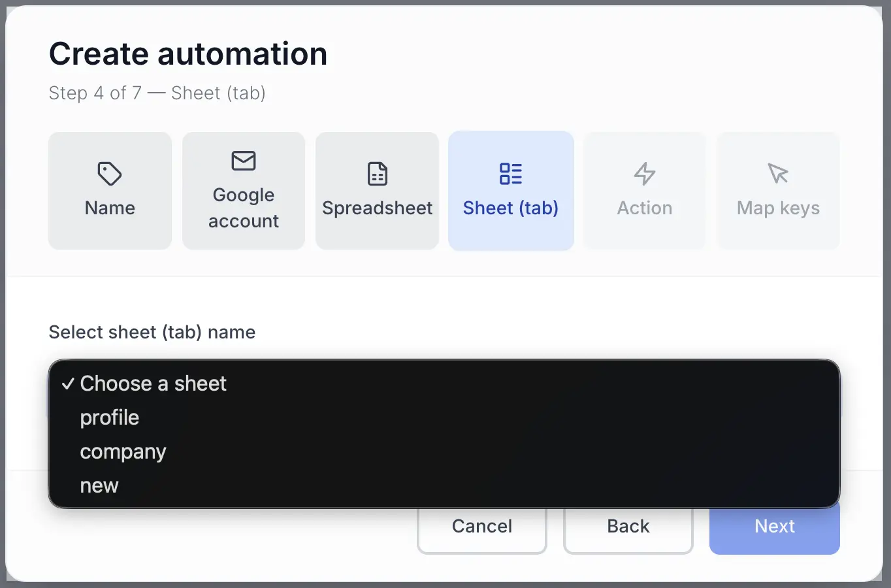Open the Action step
The width and height of the screenshot is (891, 588).
click(644, 191)
